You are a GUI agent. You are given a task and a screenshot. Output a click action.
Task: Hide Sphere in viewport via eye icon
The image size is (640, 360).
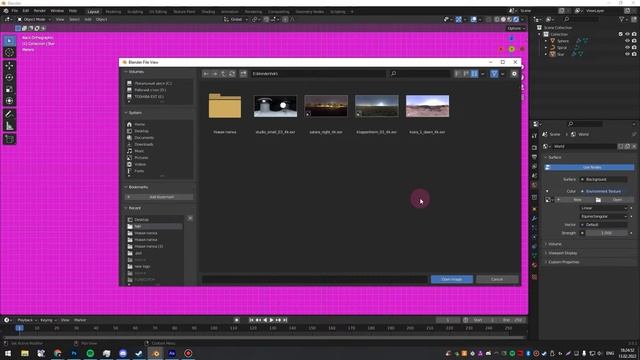pos(627,41)
